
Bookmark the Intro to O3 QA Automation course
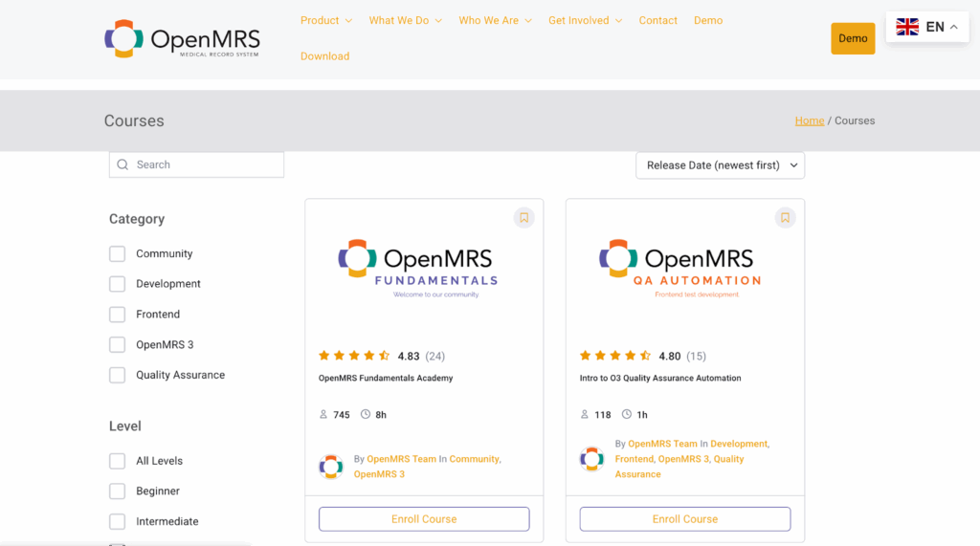[785, 218]
